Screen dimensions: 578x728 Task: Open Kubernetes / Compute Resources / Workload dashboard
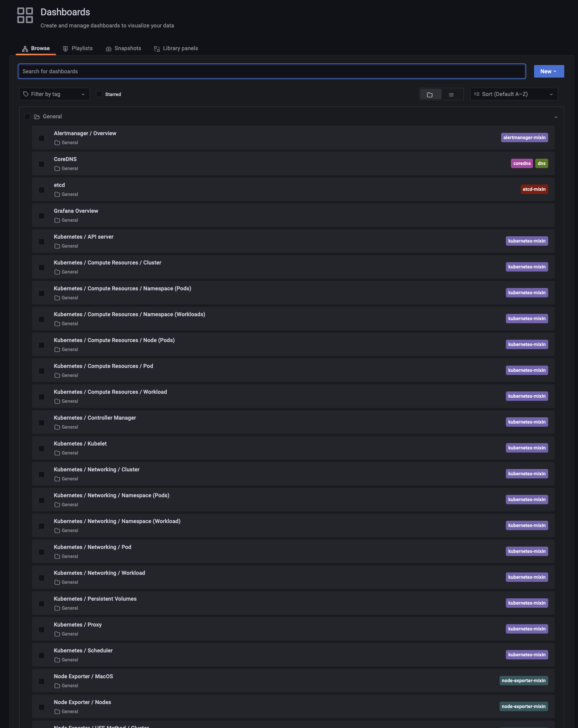111,392
